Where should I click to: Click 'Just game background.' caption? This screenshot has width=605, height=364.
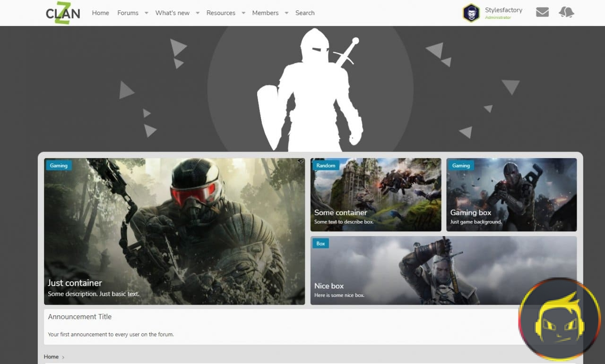(476, 222)
